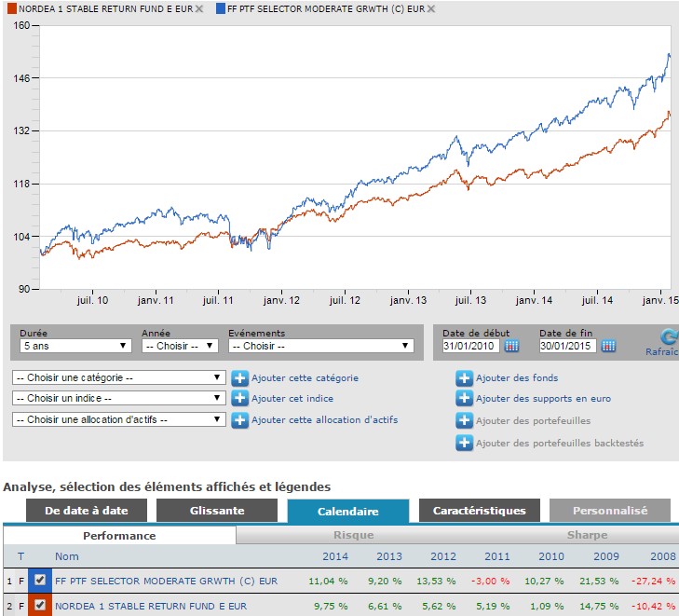Click the Ajouter cette catégorie link
The width and height of the screenshot is (679, 616).
pyautogui.click(x=305, y=378)
